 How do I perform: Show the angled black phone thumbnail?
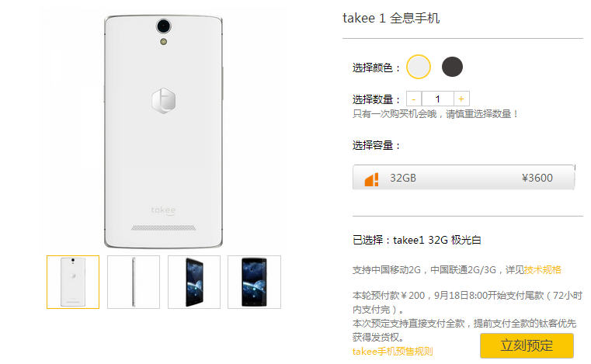click(193, 282)
